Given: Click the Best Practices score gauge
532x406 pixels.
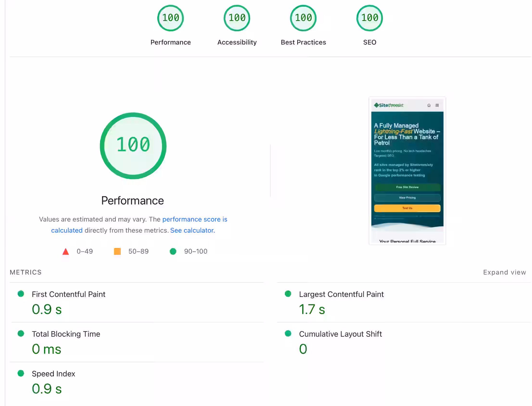Looking at the screenshot, I should pyautogui.click(x=303, y=18).
